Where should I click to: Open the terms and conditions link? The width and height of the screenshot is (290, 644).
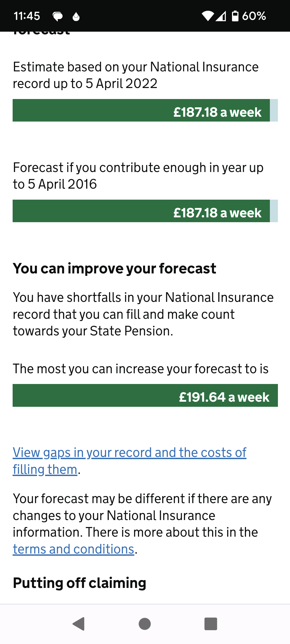74,549
